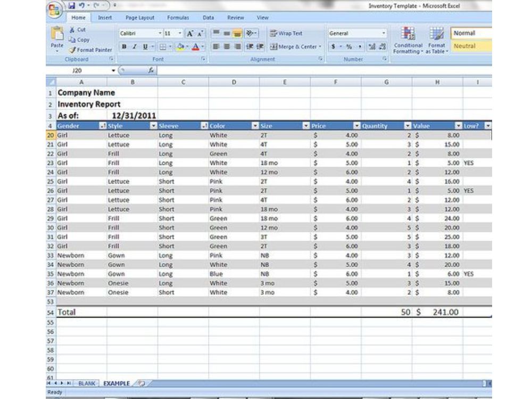Apply the Neutral cell style
Image resolution: width=532 pixels, height=399 pixels.
[471, 46]
